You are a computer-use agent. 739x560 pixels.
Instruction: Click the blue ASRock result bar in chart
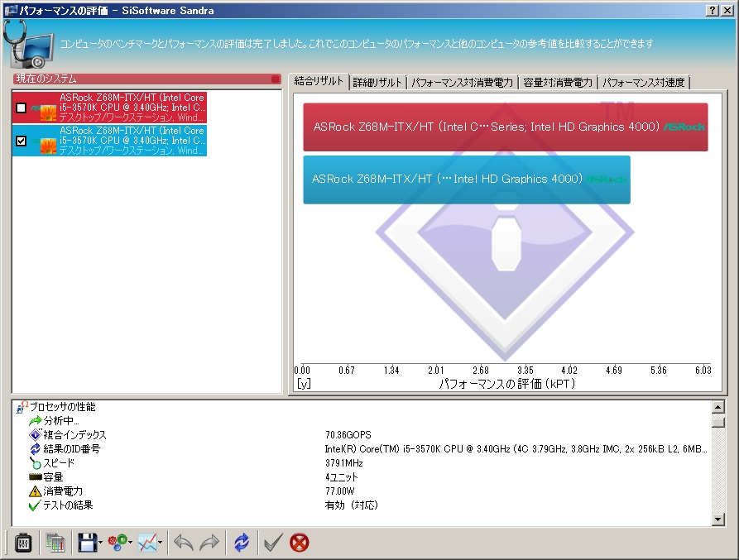click(x=467, y=179)
